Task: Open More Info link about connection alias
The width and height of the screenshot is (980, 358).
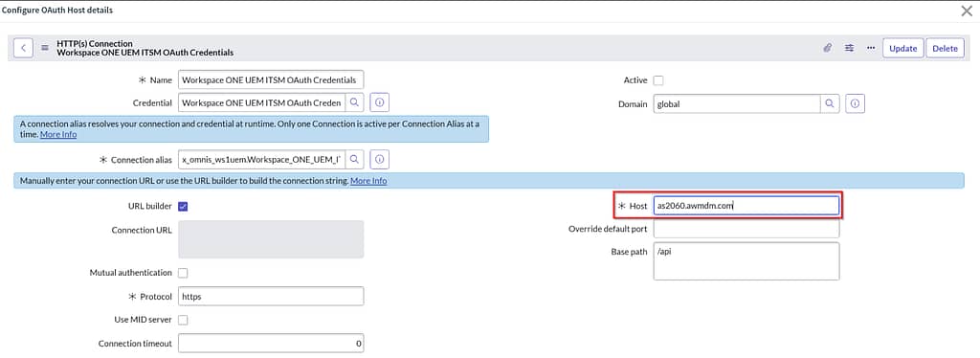Action: 58,134
